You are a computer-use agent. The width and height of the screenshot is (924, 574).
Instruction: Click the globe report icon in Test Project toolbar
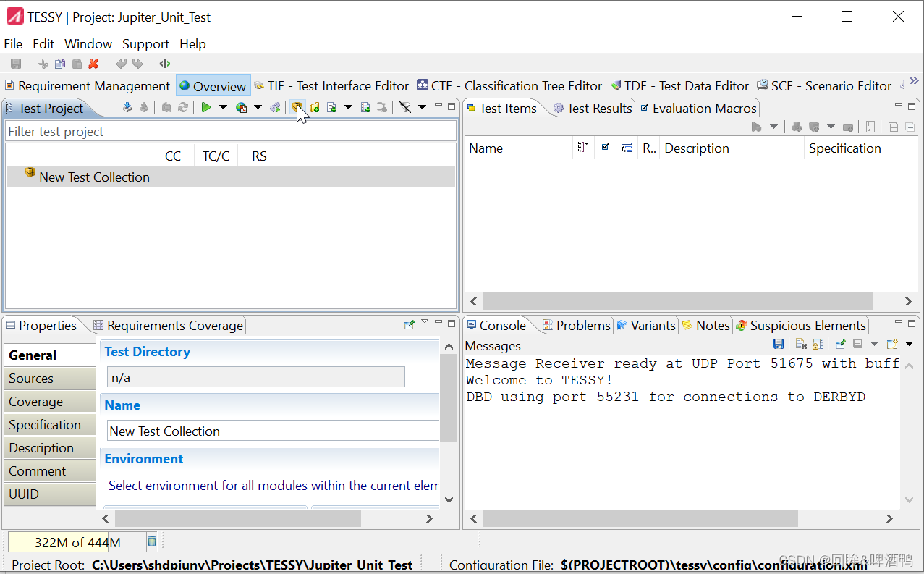pos(241,107)
